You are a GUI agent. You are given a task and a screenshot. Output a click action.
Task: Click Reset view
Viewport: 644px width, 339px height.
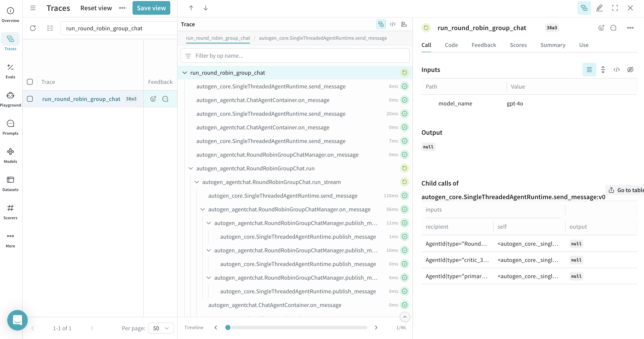(x=96, y=8)
